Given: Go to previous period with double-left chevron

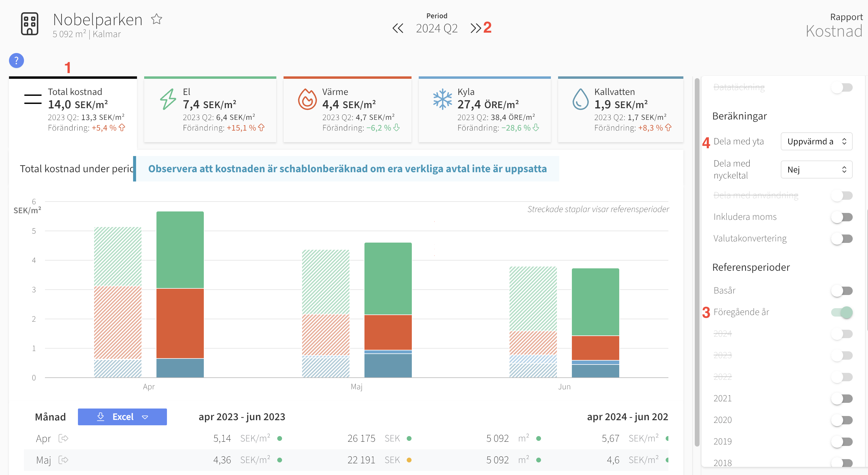Looking at the screenshot, I should (398, 28).
